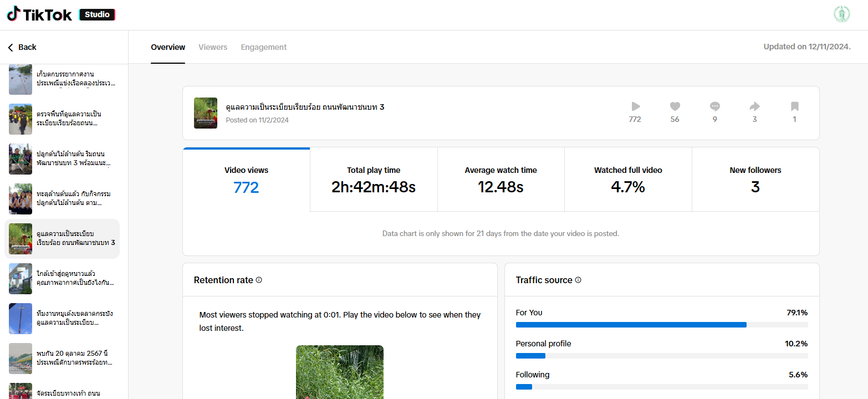The height and width of the screenshot is (399, 868).
Task: Click the comments bubble icon showing 9
Action: pos(714,106)
